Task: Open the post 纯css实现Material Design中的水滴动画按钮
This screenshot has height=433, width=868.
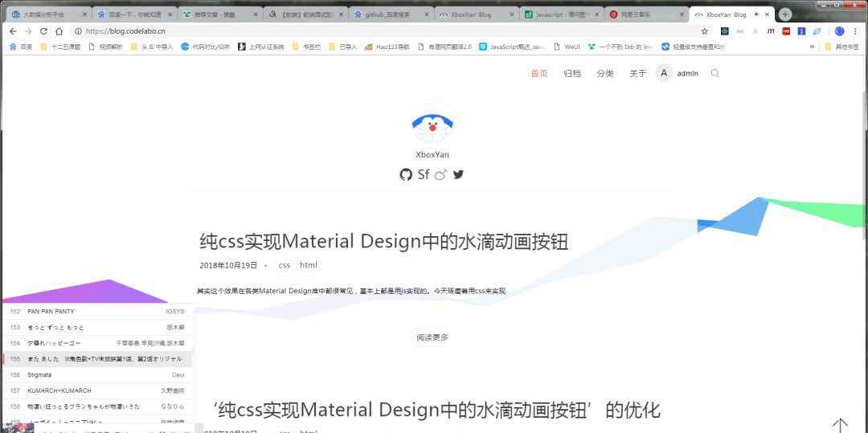Action: coord(384,242)
